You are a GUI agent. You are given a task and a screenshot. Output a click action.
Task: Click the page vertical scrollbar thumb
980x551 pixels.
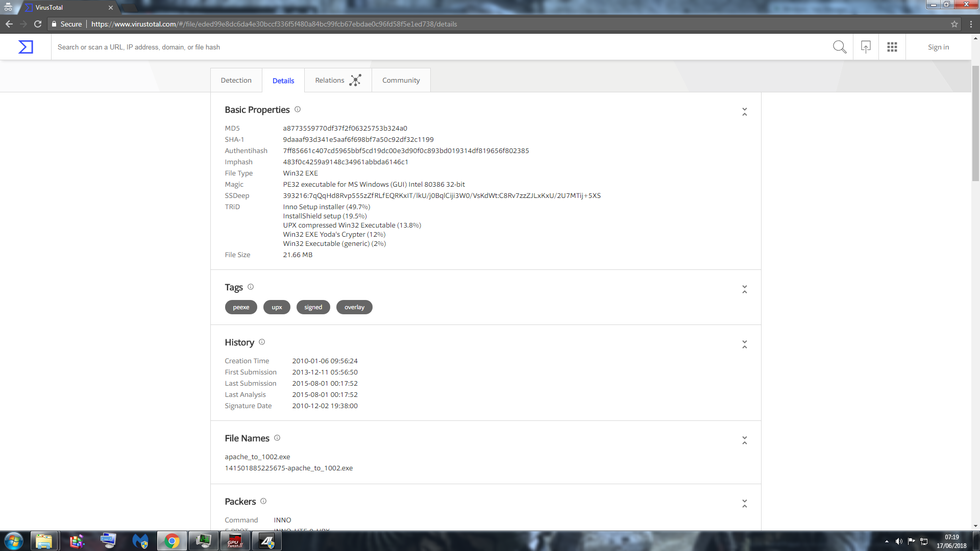tap(975, 123)
